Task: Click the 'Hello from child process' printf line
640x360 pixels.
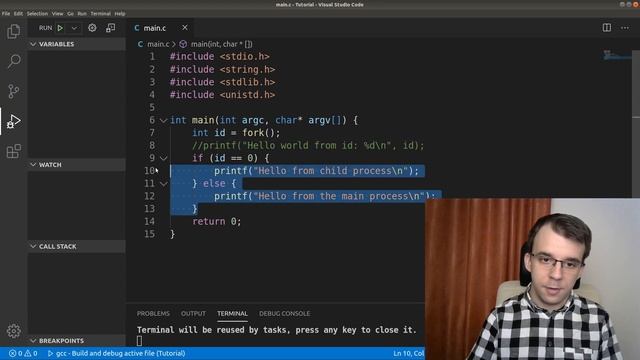Action: click(x=316, y=171)
